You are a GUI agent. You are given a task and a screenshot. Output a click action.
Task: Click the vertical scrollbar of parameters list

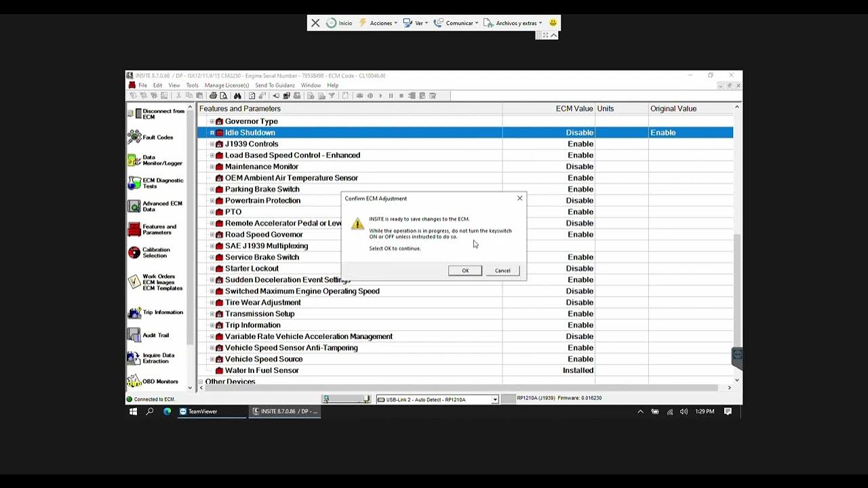point(737,291)
